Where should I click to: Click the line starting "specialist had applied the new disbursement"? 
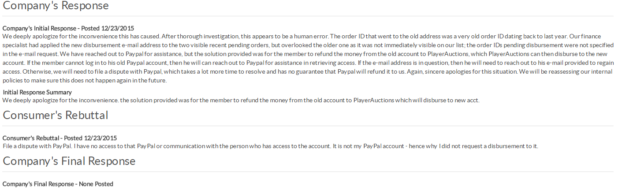click(x=308, y=45)
